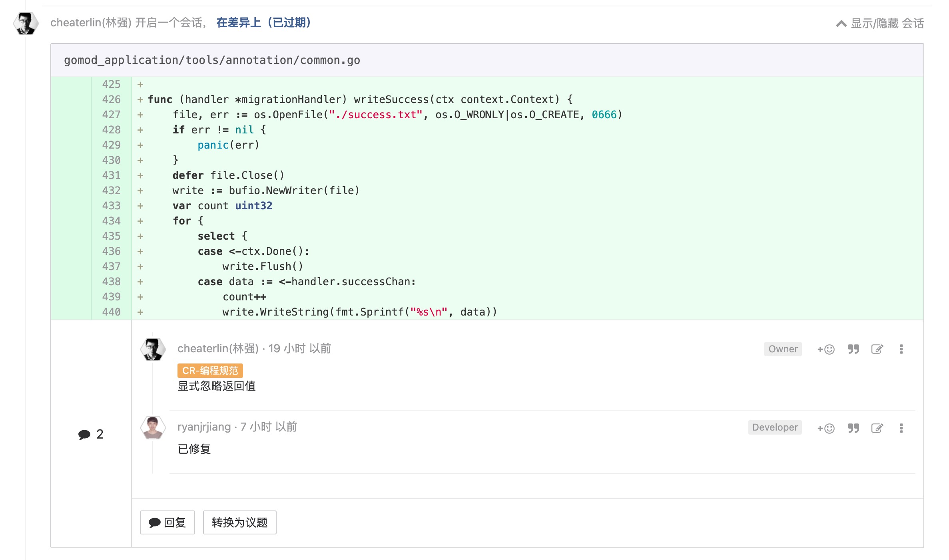Click line number 433
The width and height of the screenshot is (949, 560).
click(x=111, y=206)
